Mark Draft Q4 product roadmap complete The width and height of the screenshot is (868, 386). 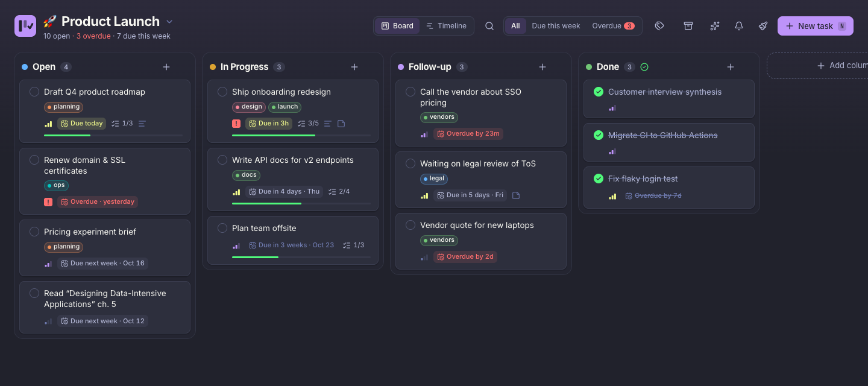(34, 92)
